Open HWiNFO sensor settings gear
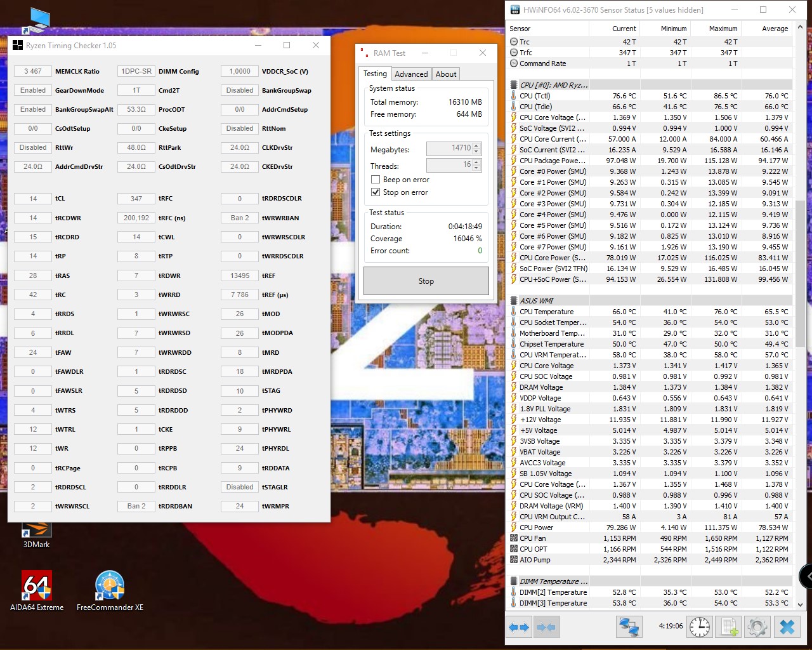The width and height of the screenshot is (812, 650). click(757, 627)
